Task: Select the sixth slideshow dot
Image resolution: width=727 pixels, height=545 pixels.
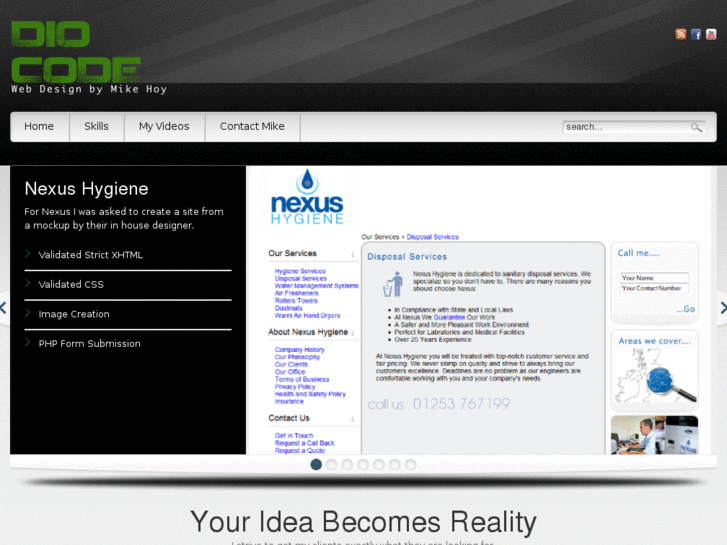Action: tap(395, 464)
